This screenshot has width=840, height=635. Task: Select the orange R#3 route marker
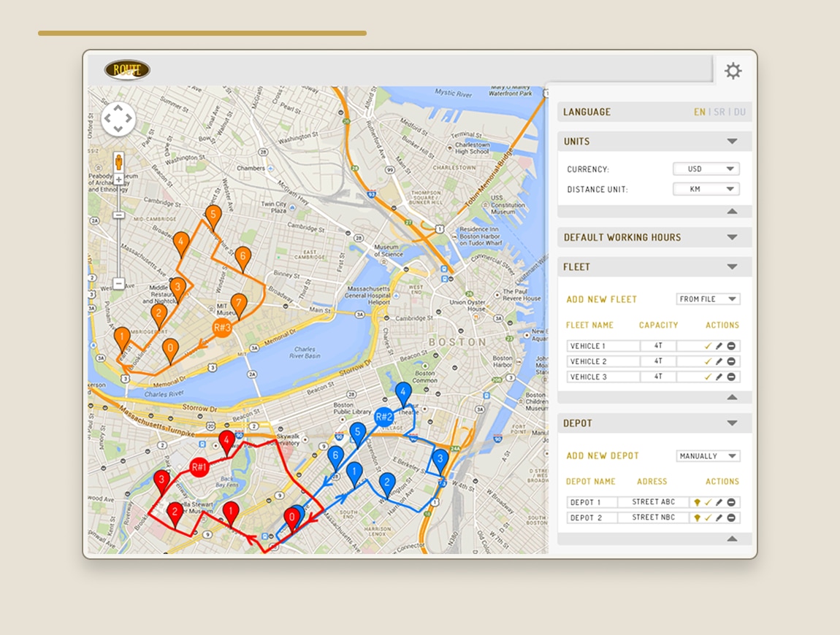(222, 327)
